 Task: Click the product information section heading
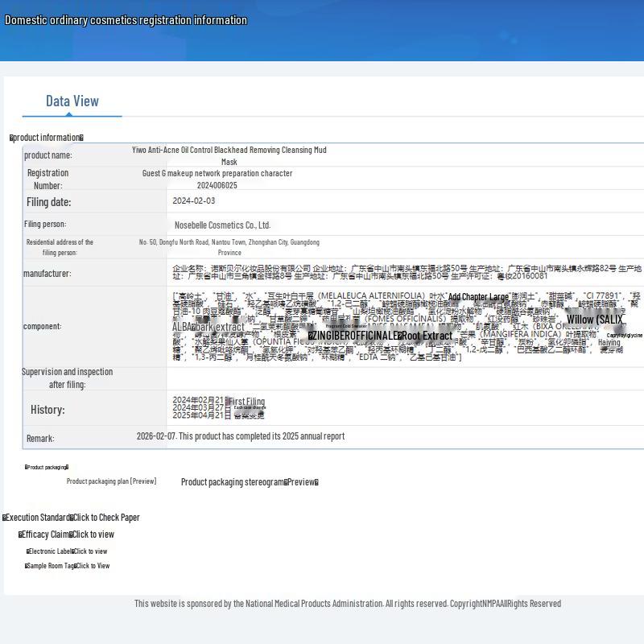(x=47, y=138)
